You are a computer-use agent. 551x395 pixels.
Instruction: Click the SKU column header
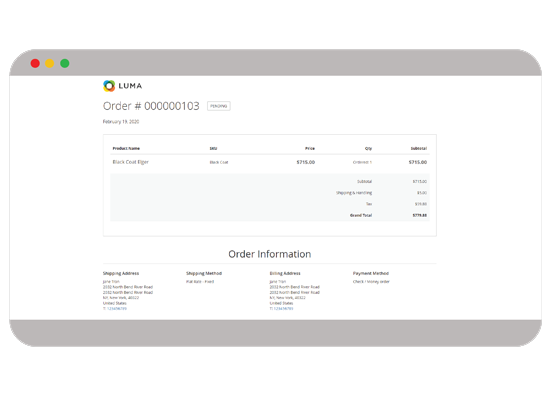(213, 148)
